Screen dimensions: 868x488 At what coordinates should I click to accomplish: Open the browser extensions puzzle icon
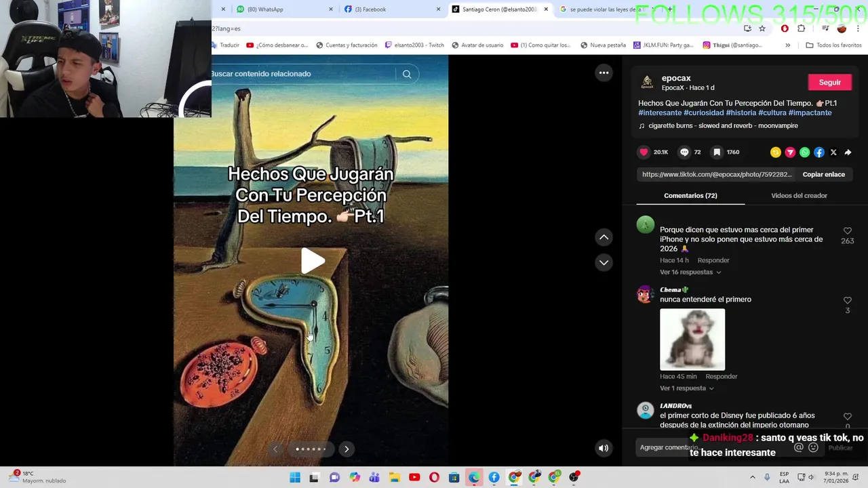point(802,28)
